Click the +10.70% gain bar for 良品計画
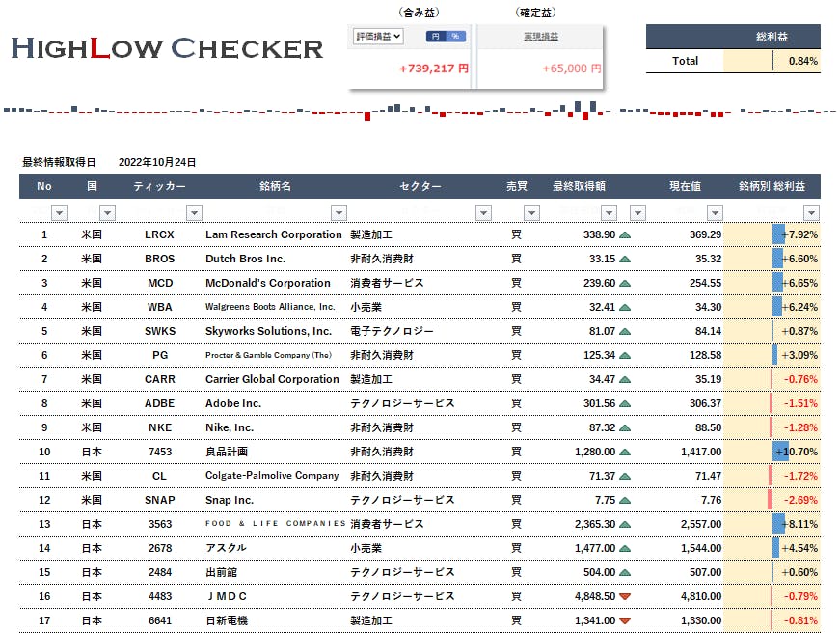Viewport: 840px width, 633px height. click(x=781, y=452)
